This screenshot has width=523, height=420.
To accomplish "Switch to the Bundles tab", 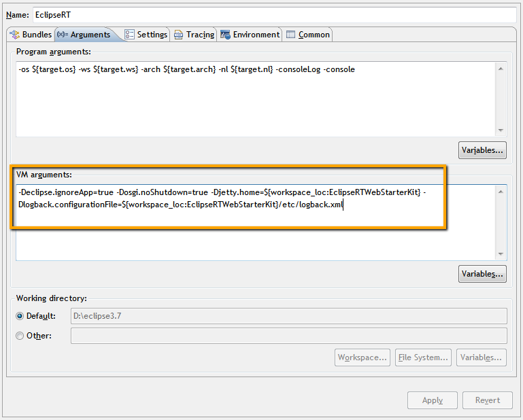I will 31,35.
